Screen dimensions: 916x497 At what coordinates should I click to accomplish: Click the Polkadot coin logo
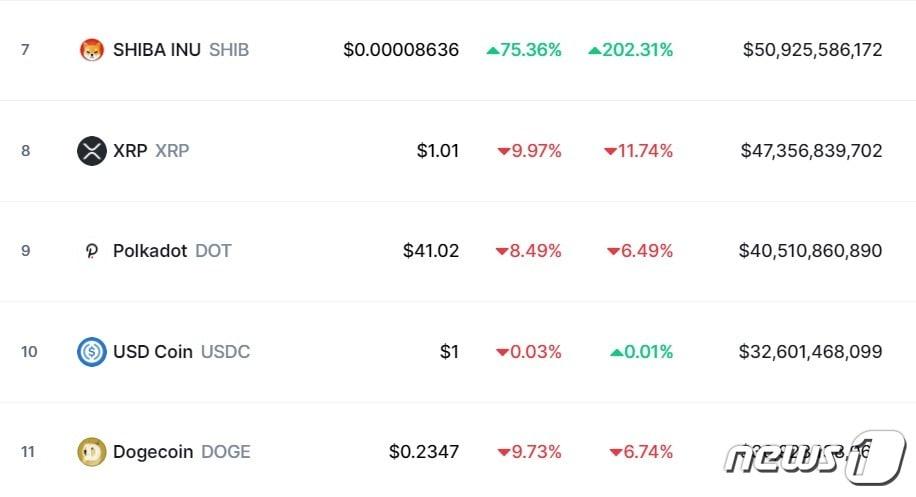coord(92,251)
